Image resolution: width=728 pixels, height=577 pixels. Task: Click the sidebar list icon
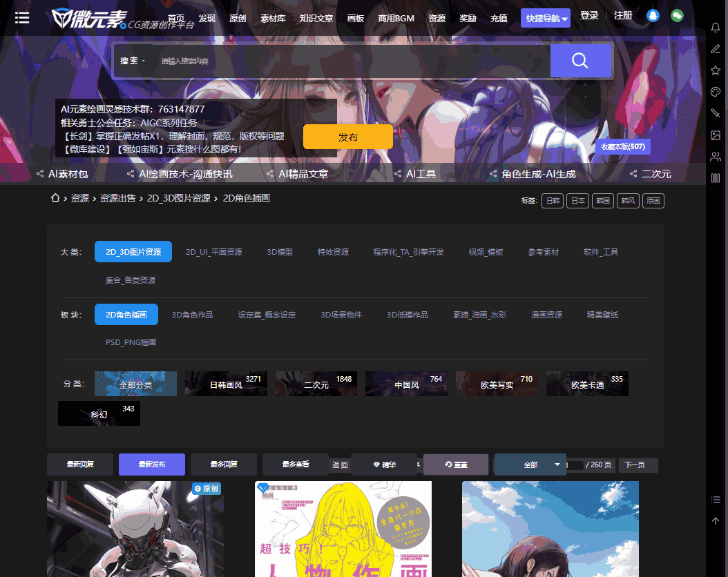pos(716,500)
